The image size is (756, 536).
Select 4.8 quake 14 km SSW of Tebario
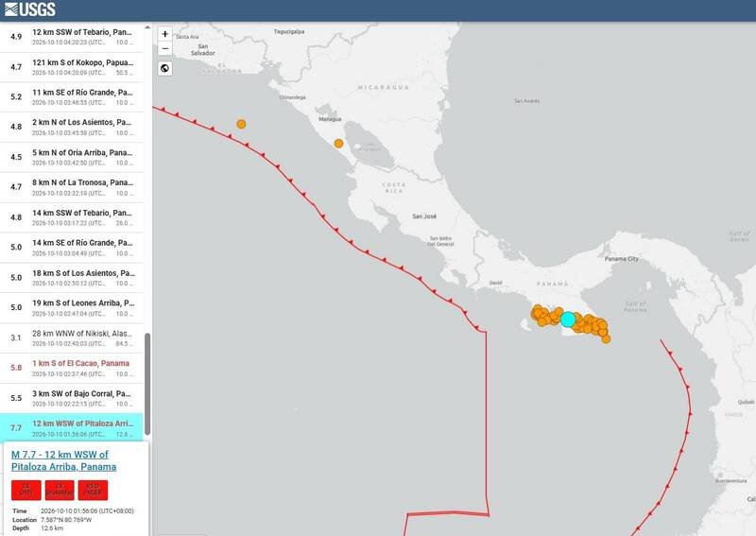click(72, 217)
